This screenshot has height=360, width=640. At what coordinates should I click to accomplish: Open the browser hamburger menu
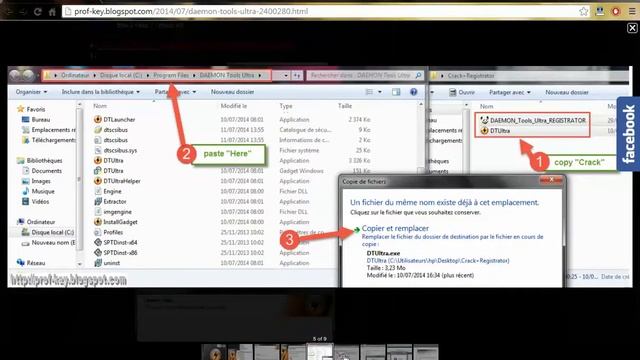click(x=632, y=11)
